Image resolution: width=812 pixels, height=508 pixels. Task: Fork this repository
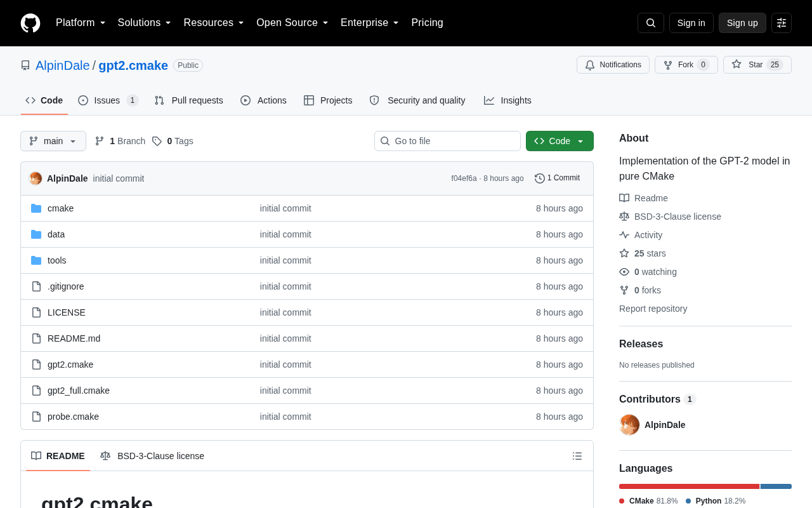pos(686,65)
